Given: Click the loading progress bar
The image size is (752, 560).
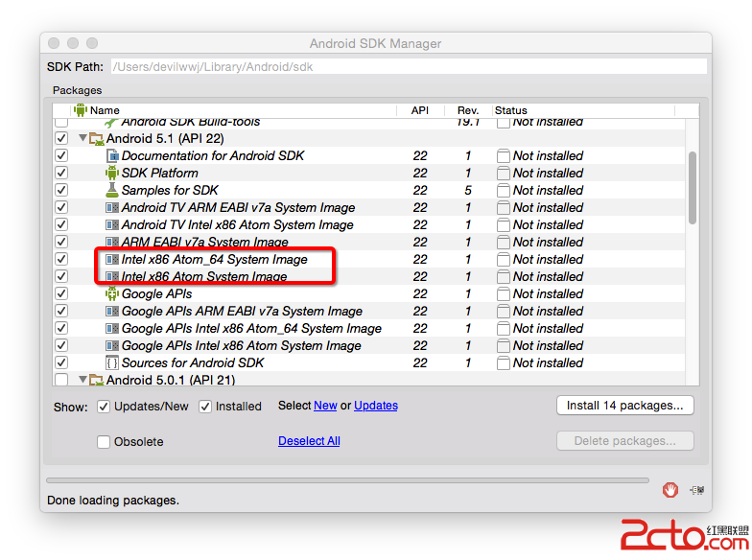Looking at the screenshot, I should [347, 480].
